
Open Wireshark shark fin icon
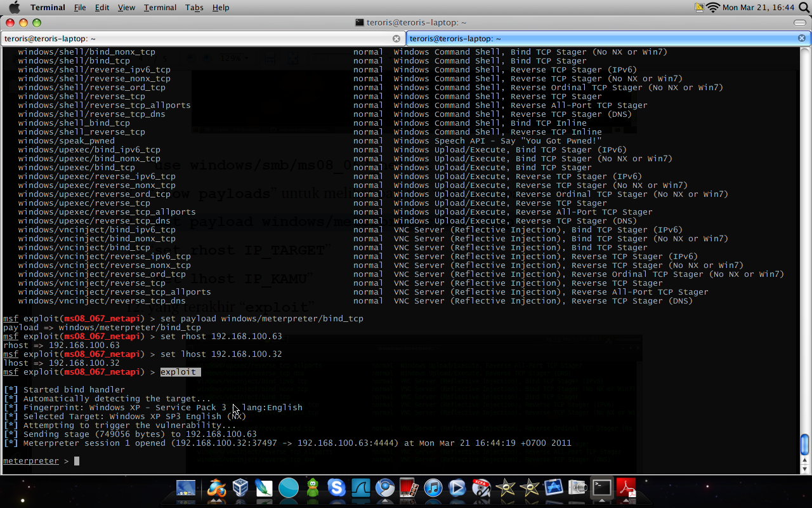pos(360,488)
